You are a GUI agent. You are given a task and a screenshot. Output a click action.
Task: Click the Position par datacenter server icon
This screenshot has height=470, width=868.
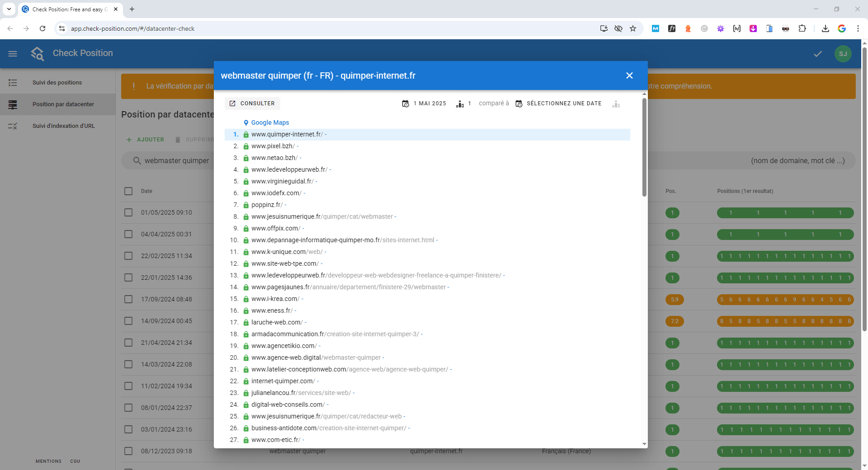[13, 104]
